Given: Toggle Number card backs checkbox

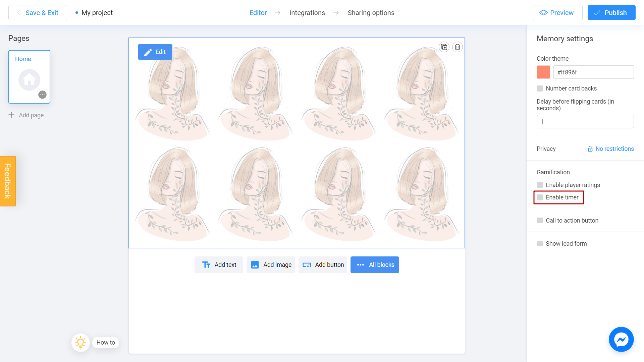Looking at the screenshot, I should (x=540, y=88).
